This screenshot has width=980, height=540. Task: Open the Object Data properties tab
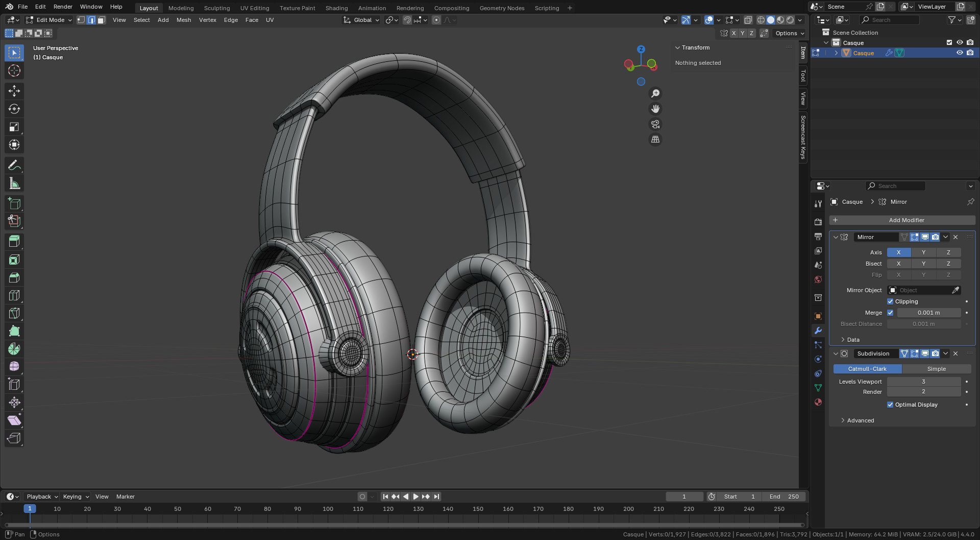point(818,388)
